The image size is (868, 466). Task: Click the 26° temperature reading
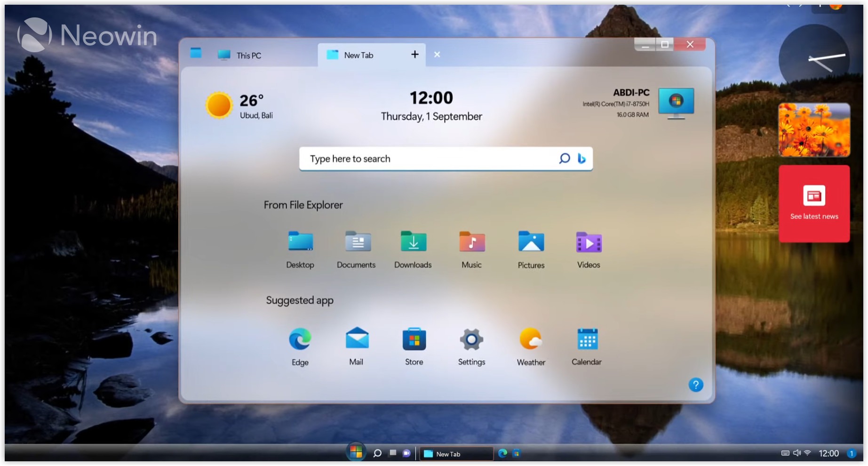coord(251,100)
